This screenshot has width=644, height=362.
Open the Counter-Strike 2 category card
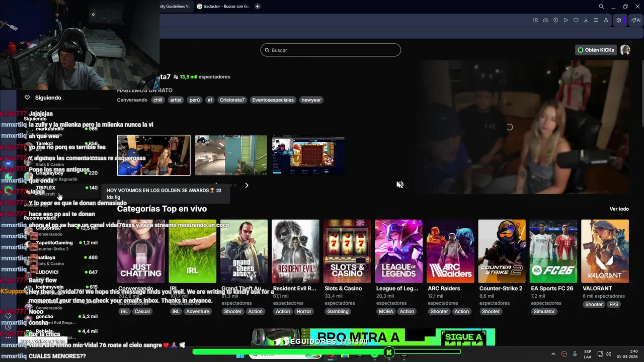[502, 251]
